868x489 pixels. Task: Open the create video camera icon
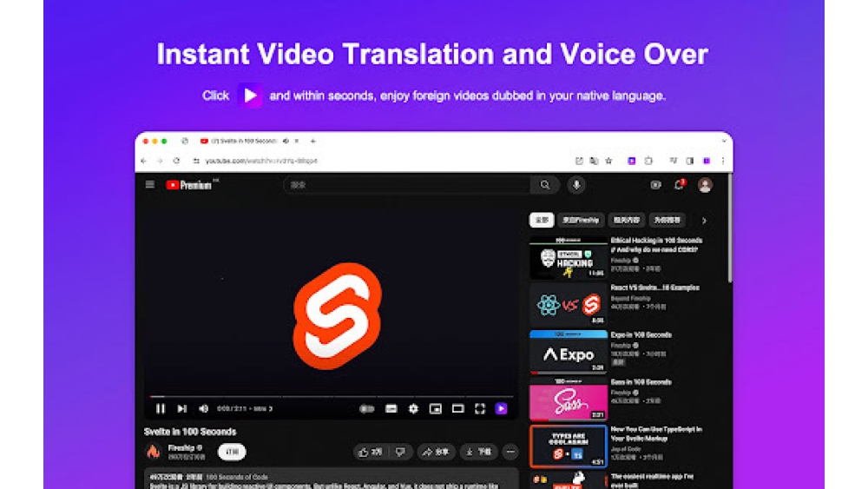click(x=655, y=185)
